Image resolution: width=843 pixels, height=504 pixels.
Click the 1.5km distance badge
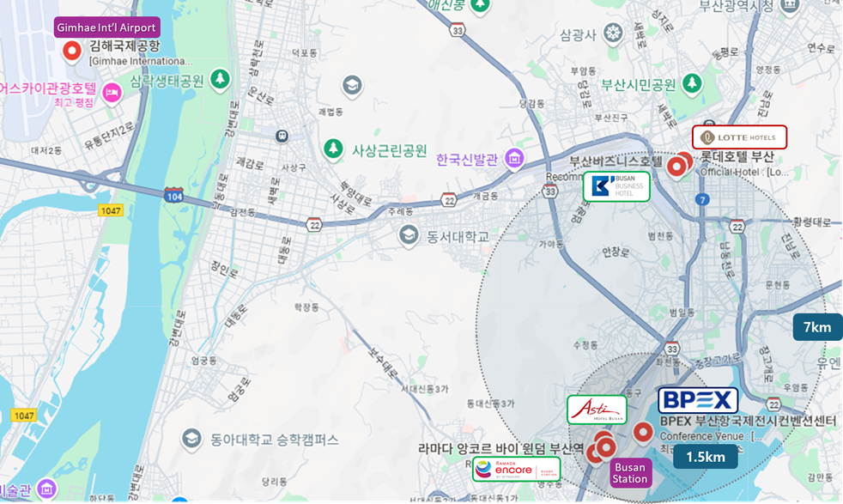coord(706,457)
